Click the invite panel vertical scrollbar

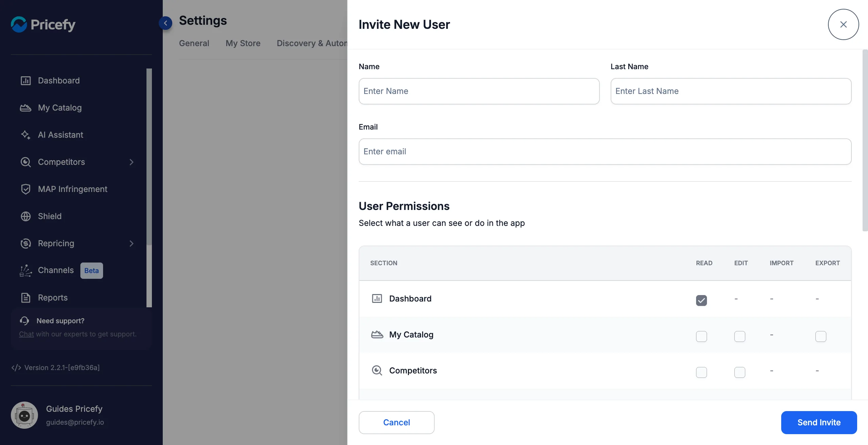865,140
